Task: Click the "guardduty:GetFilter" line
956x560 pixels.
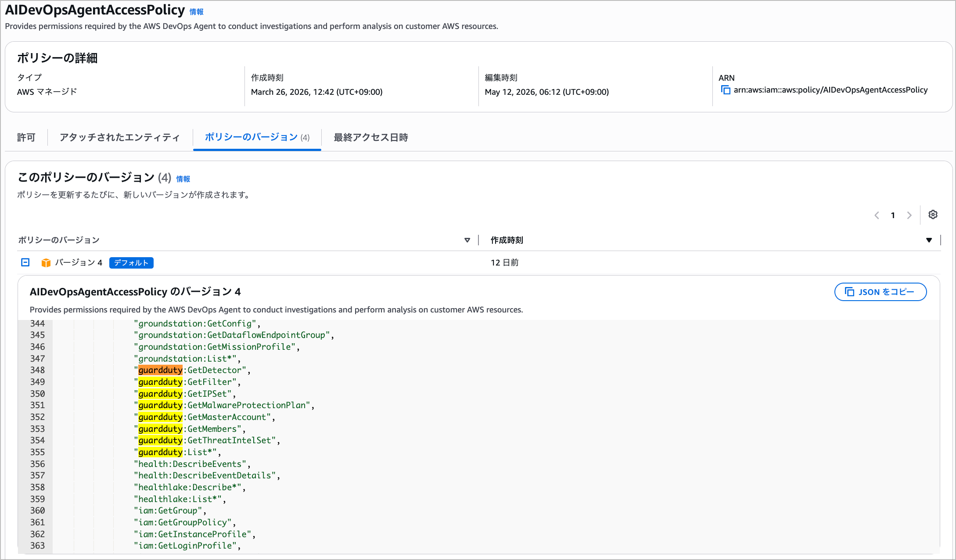Action: click(x=187, y=382)
